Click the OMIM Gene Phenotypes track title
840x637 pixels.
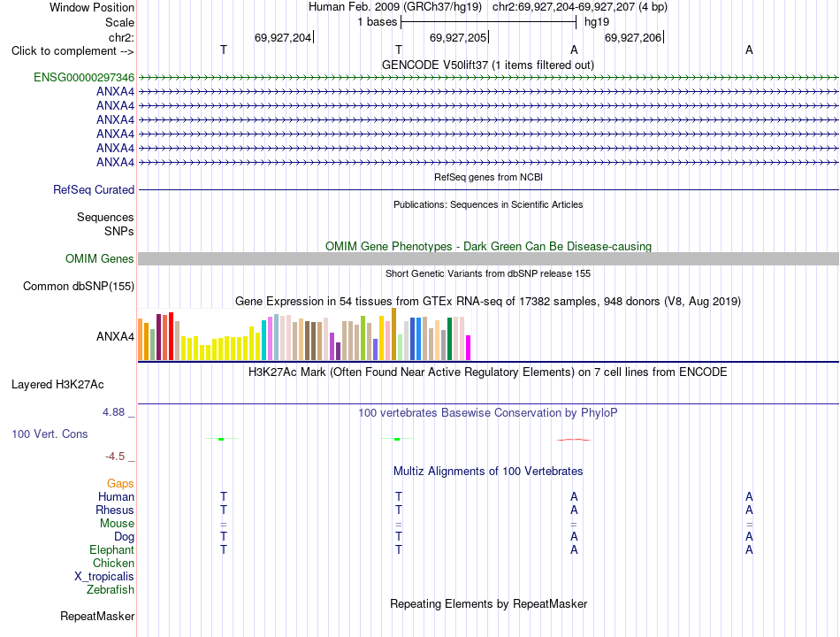(489, 246)
